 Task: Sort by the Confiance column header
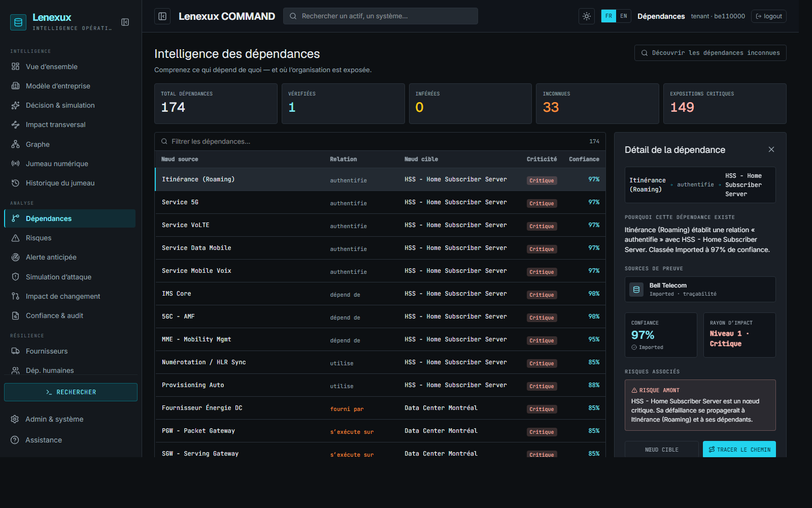(584, 159)
